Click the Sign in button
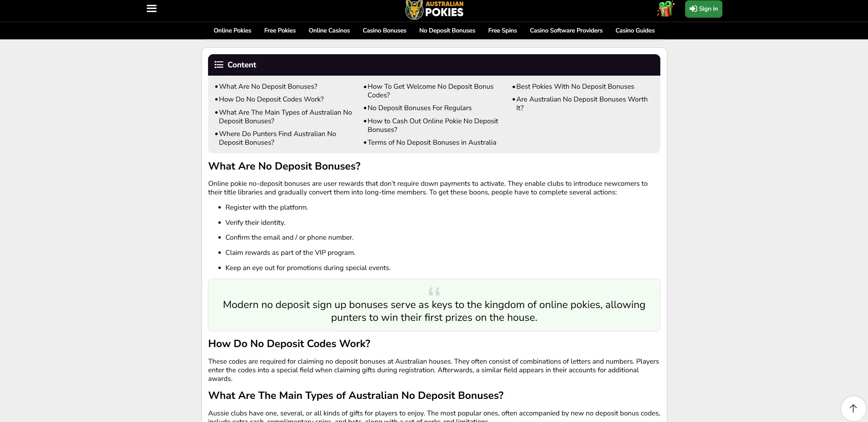Image resolution: width=868 pixels, height=422 pixels. point(703,9)
